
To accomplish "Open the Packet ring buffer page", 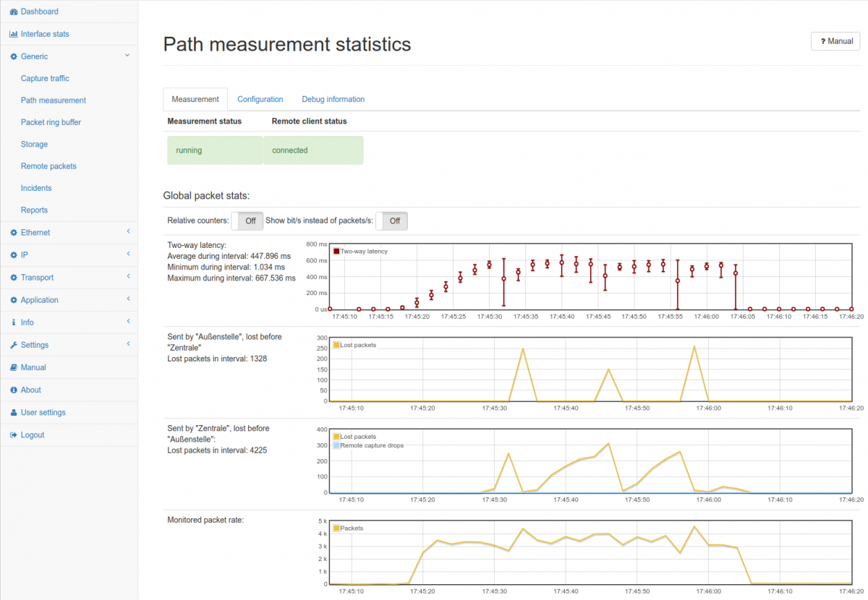I will click(51, 122).
